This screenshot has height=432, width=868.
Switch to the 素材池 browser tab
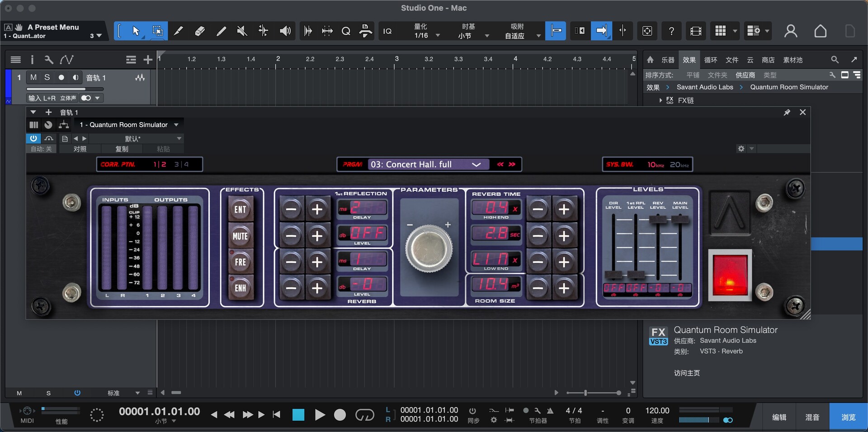[x=793, y=60]
